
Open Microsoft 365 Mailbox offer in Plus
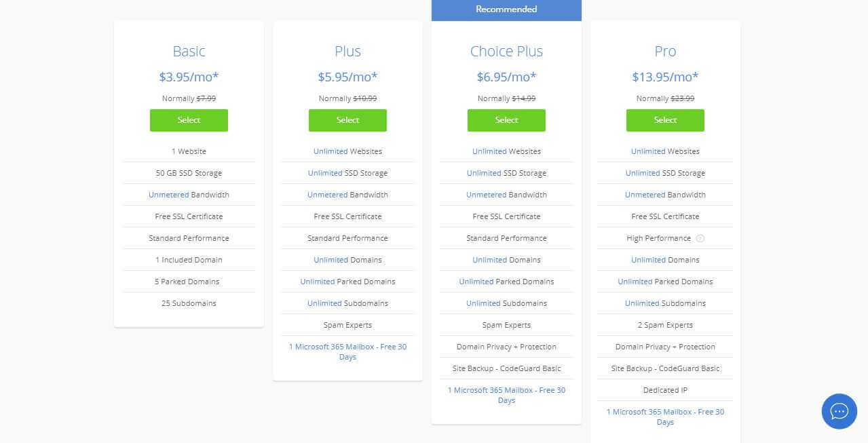347,351
